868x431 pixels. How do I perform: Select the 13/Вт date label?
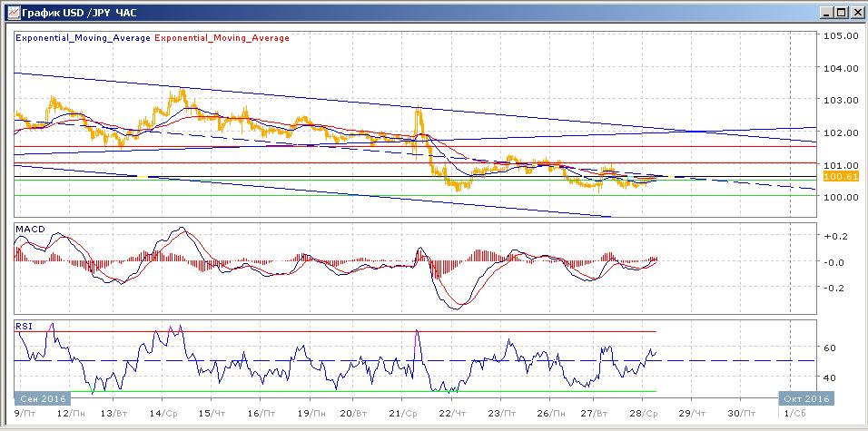[116, 413]
